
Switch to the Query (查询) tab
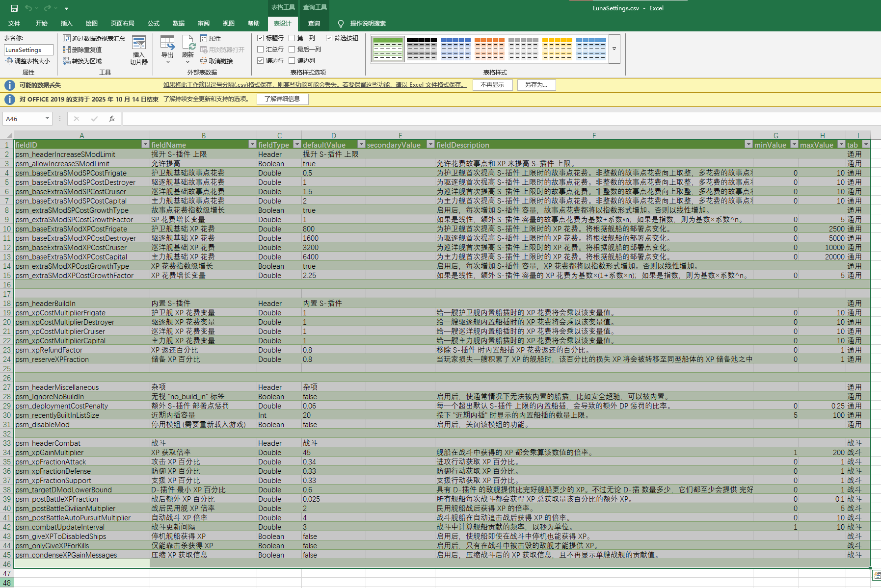point(314,24)
